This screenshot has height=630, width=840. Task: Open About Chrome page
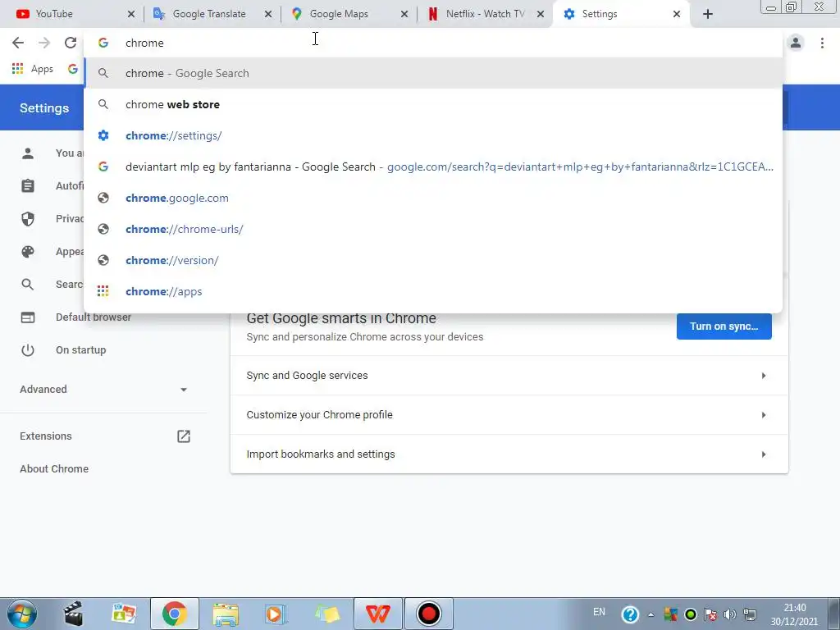click(54, 468)
